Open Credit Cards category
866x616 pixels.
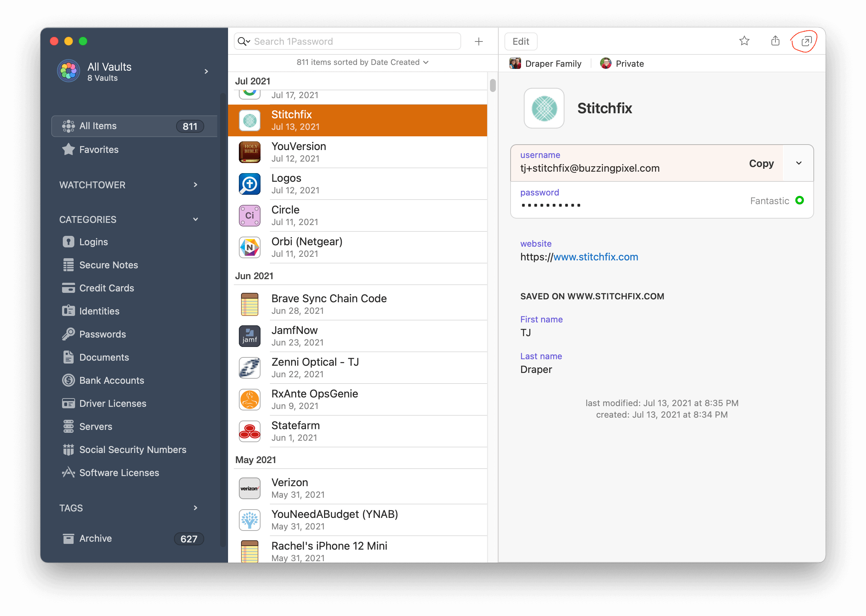[x=98, y=288]
